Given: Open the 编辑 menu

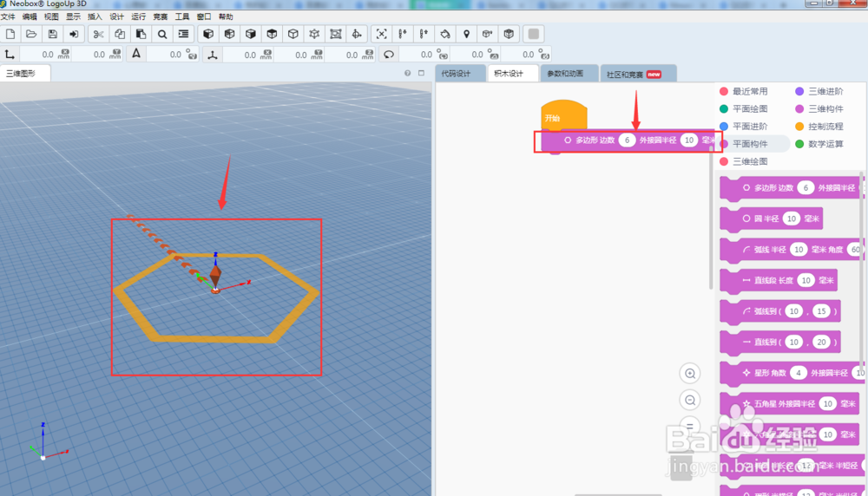Looking at the screenshot, I should (30, 16).
